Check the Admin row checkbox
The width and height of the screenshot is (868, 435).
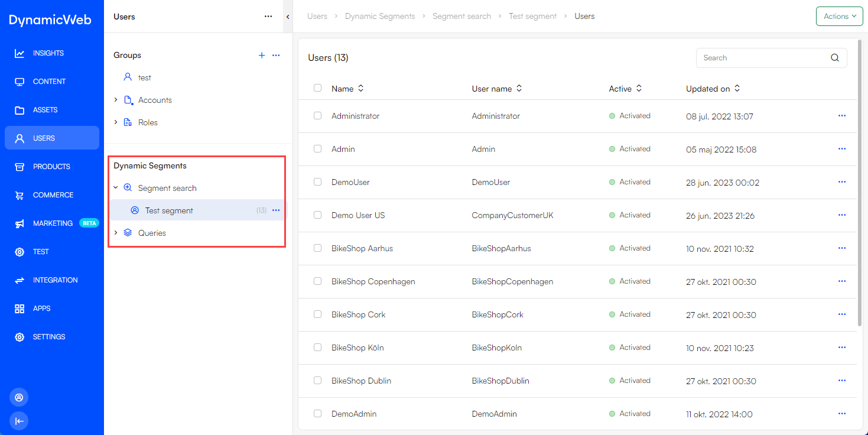point(317,149)
